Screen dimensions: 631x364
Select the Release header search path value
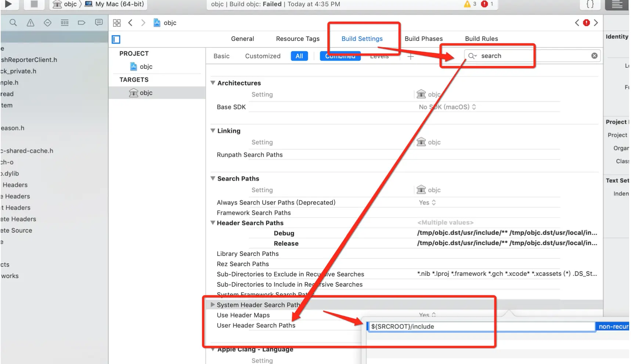click(x=507, y=243)
